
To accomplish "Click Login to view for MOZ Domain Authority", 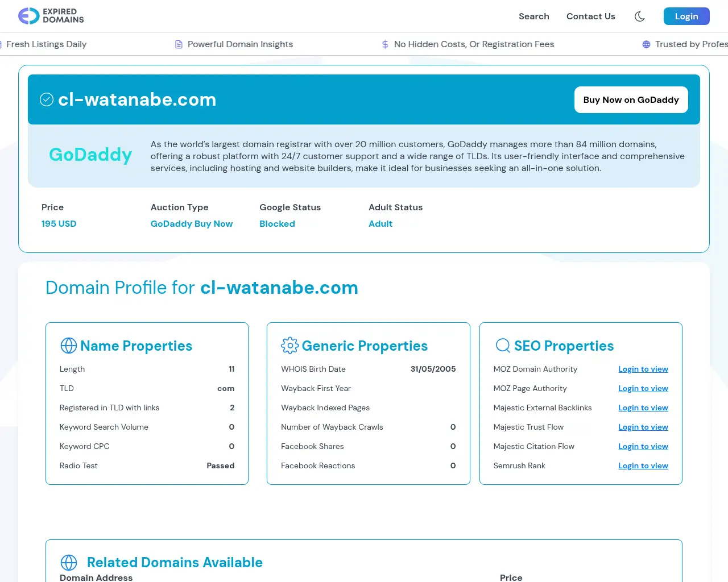I will (643, 369).
